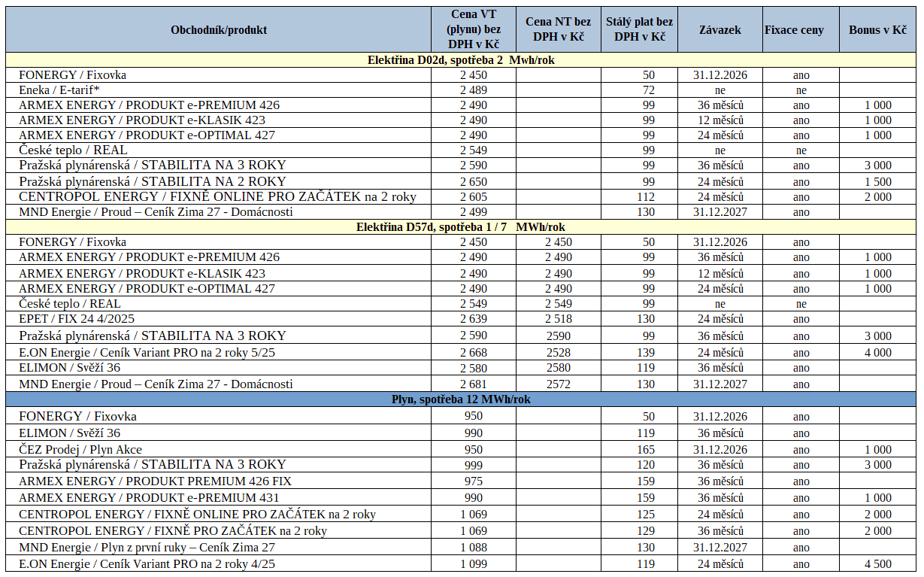Image resolution: width=924 pixels, height=577 pixels.
Task: Select 'ARMEX ENERGY / PRODUKT e-PREMIUM 431'
Action: point(149,497)
